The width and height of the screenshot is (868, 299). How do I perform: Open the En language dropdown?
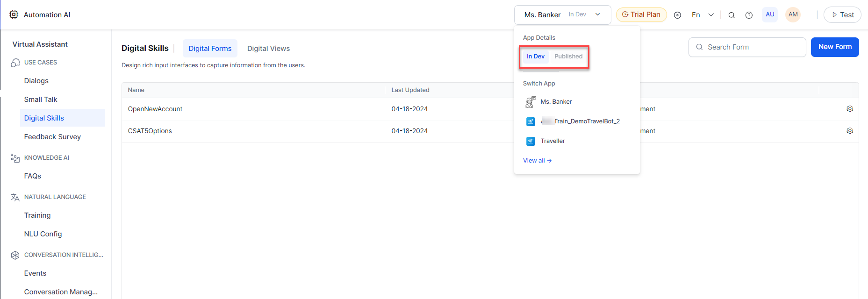[703, 15]
